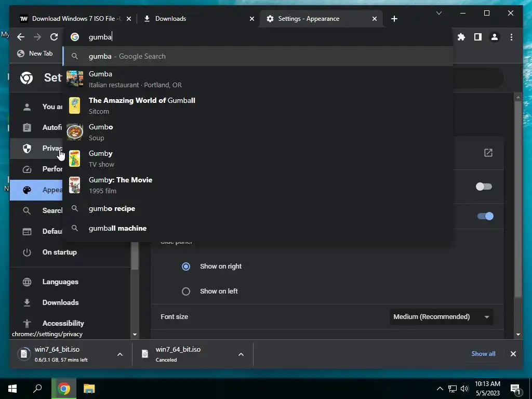Viewport: 532px width, 399px height.
Task: Open Chrome from the Windows taskbar
Action: [63, 389]
